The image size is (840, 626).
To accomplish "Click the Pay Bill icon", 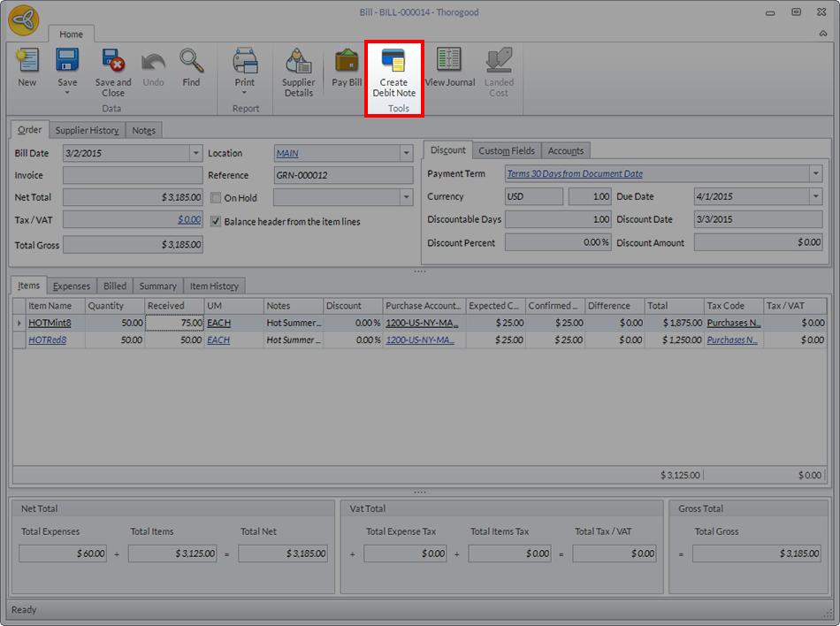I will point(347,67).
